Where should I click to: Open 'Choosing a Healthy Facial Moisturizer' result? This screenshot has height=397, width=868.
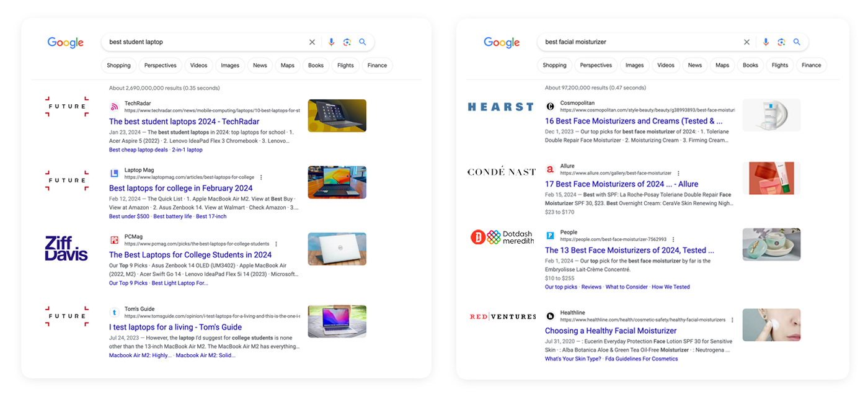pos(611,331)
